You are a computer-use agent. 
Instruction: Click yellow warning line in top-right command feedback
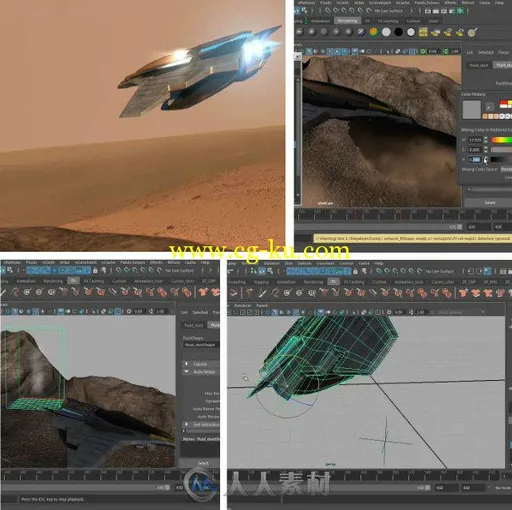tap(412, 238)
